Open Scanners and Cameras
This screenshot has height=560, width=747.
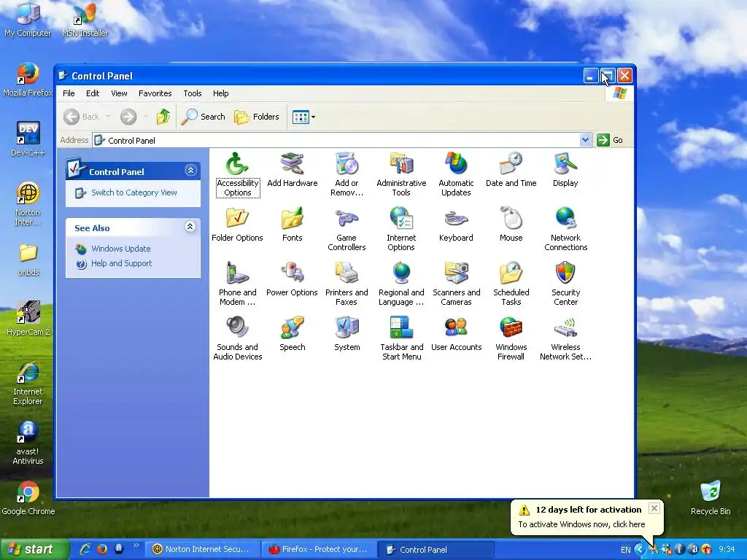pos(456,284)
